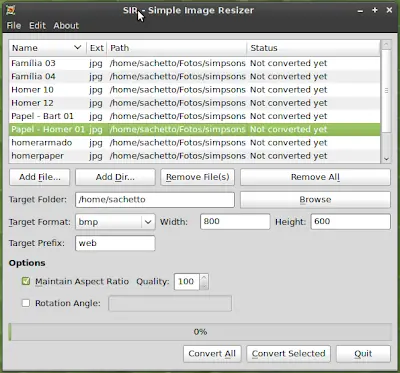Click the Quality value field showing 100

click(186, 282)
